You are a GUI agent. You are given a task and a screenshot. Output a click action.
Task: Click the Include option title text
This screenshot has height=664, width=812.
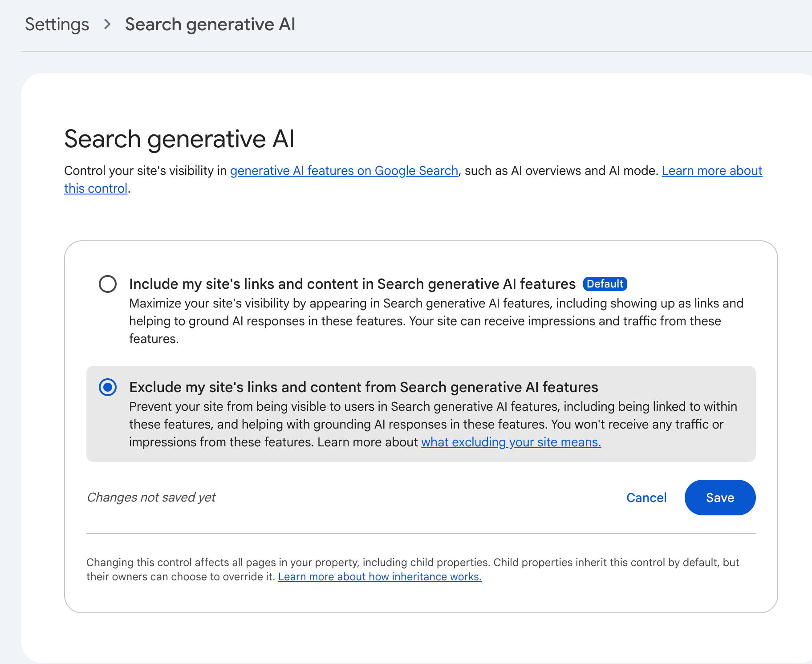click(353, 284)
